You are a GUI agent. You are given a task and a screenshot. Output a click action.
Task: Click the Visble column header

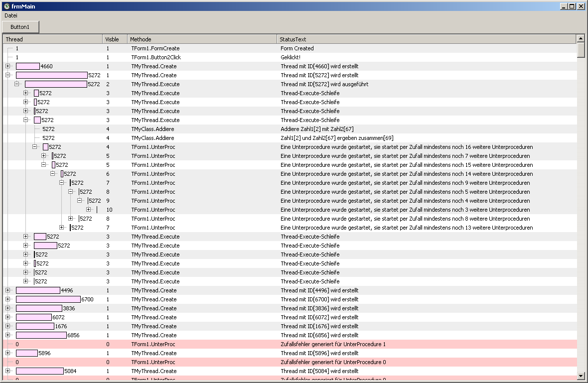point(115,39)
